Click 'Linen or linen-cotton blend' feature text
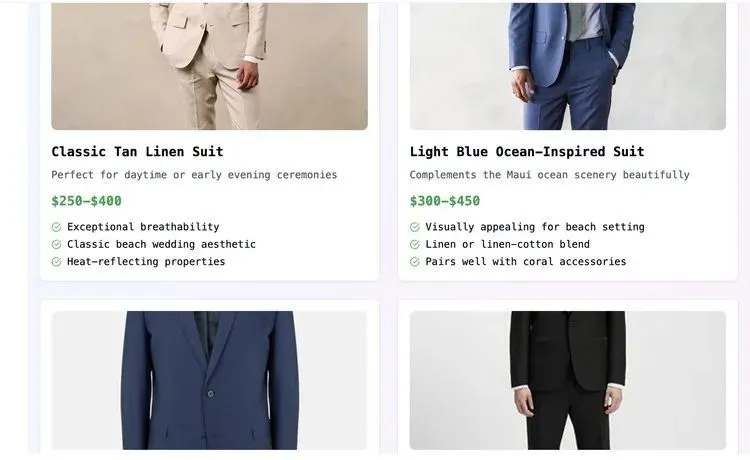The image size is (750, 460). [507, 244]
